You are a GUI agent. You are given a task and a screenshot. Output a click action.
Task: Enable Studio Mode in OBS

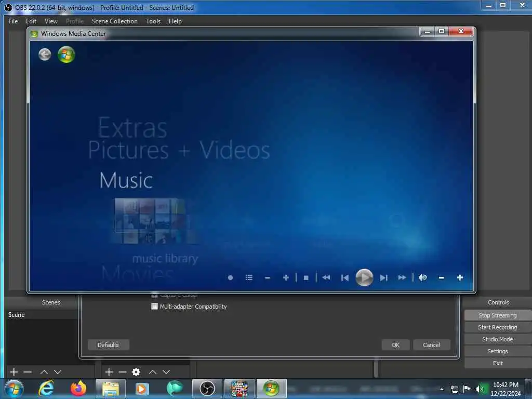click(x=498, y=339)
